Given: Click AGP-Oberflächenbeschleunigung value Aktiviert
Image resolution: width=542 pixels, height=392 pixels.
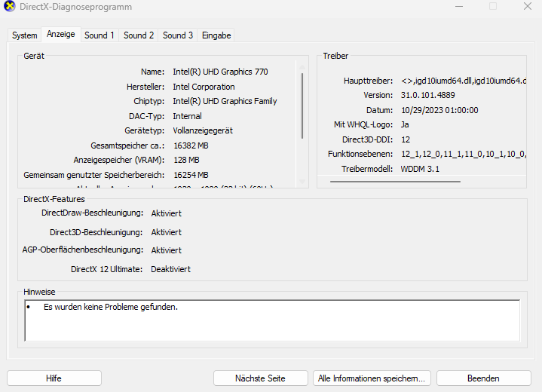Looking at the screenshot, I should click(167, 250).
